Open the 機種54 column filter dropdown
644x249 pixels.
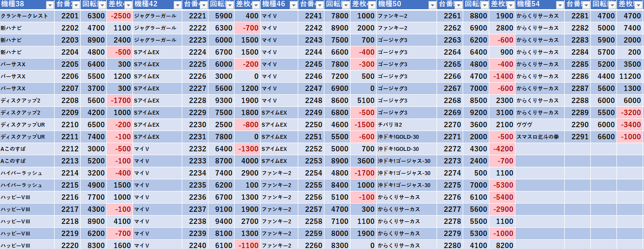tap(559, 5)
